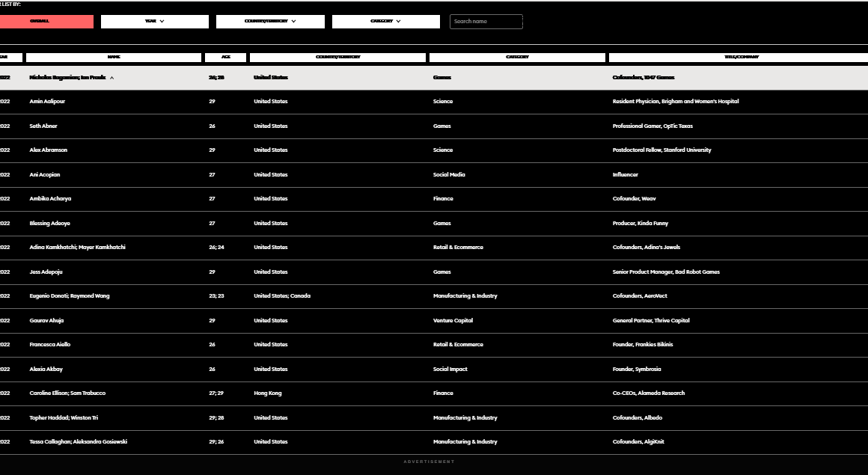Image resolution: width=868 pixels, height=475 pixels.
Task: Sort by Country/Territory column header
Action: click(x=337, y=57)
